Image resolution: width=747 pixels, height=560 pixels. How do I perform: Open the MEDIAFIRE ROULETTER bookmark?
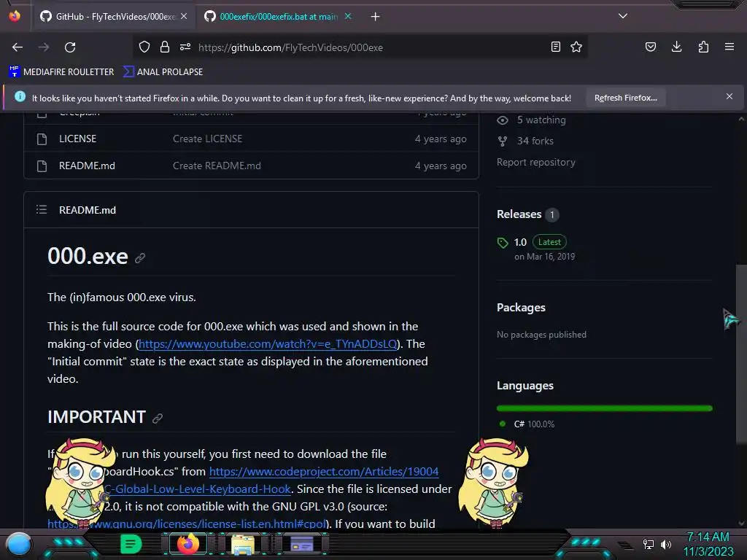(62, 72)
